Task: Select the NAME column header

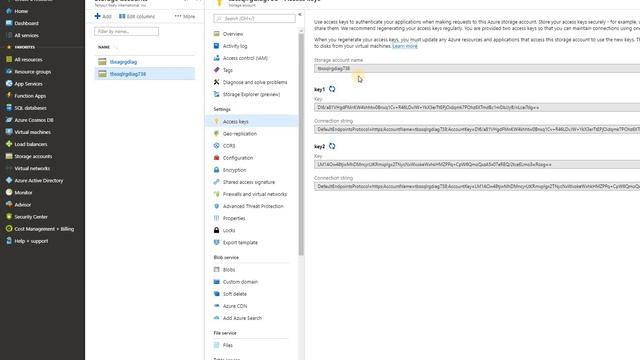Action: coord(104,47)
